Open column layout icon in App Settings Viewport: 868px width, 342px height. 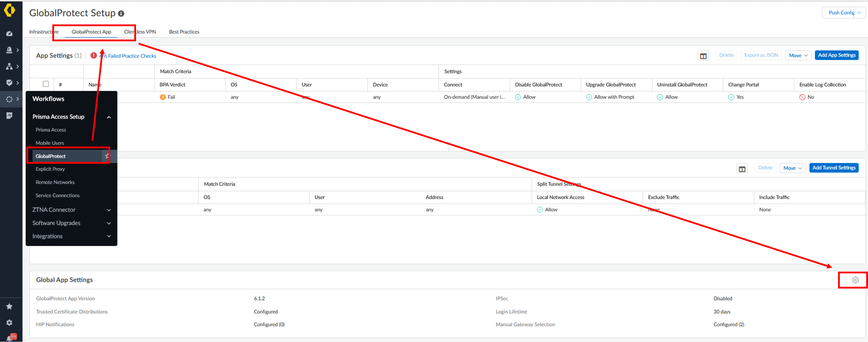(x=703, y=56)
